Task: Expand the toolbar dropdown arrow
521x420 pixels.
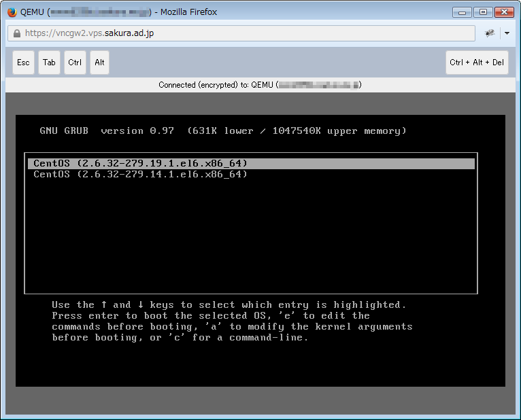Action: click(x=507, y=33)
